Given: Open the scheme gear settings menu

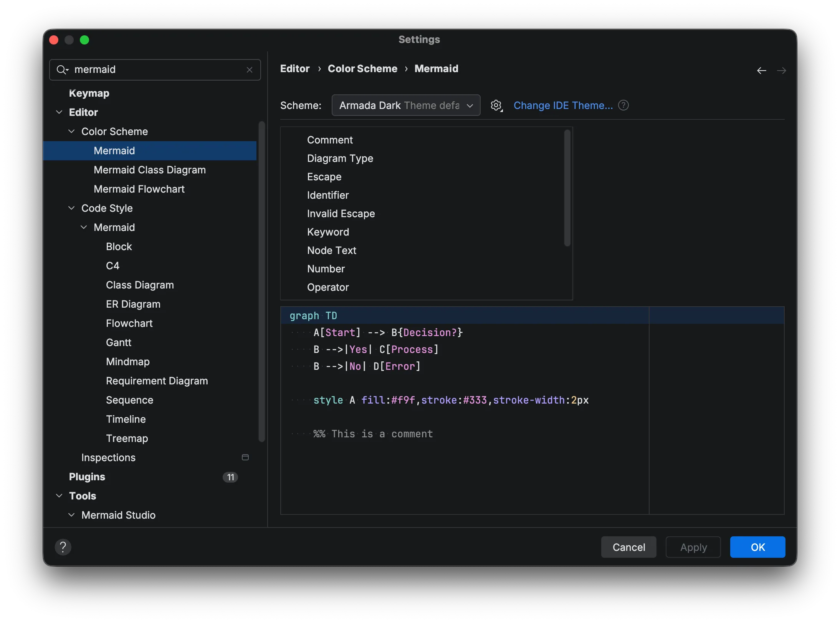Looking at the screenshot, I should click(x=496, y=105).
